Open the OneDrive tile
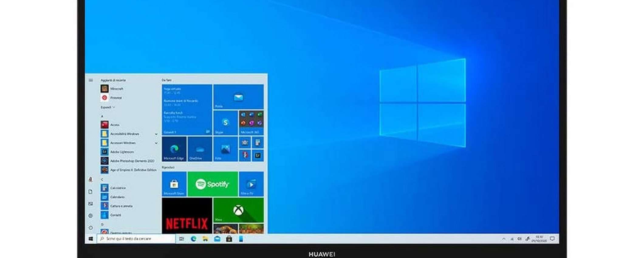This screenshot has height=258, width=644. point(200,149)
